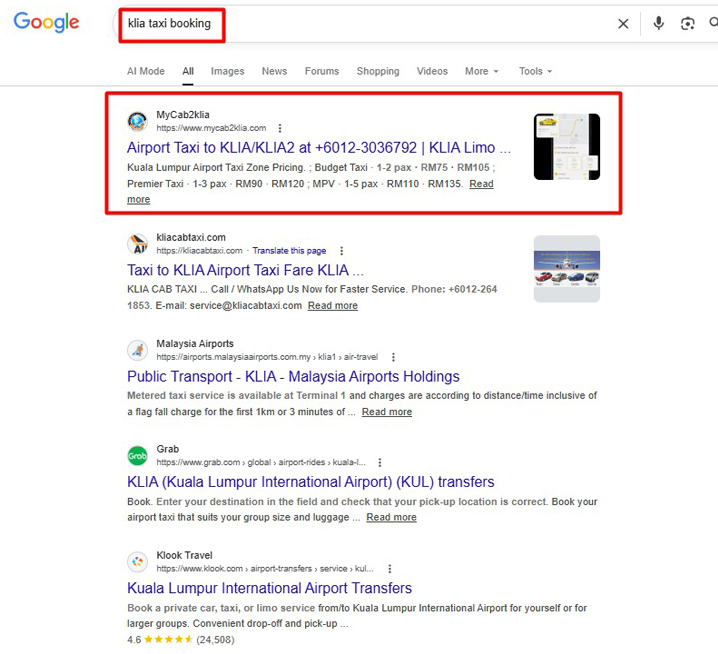Open KLIA (KUL) transfers Grab link
Image resolution: width=718 pixels, height=654 pixels.
(310, 482)
